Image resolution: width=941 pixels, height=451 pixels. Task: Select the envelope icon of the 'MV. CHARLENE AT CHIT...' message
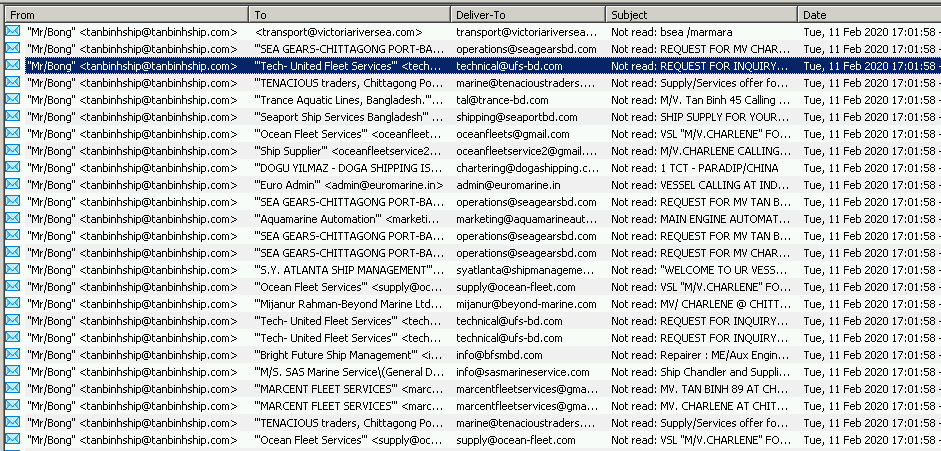click(13, 405)
